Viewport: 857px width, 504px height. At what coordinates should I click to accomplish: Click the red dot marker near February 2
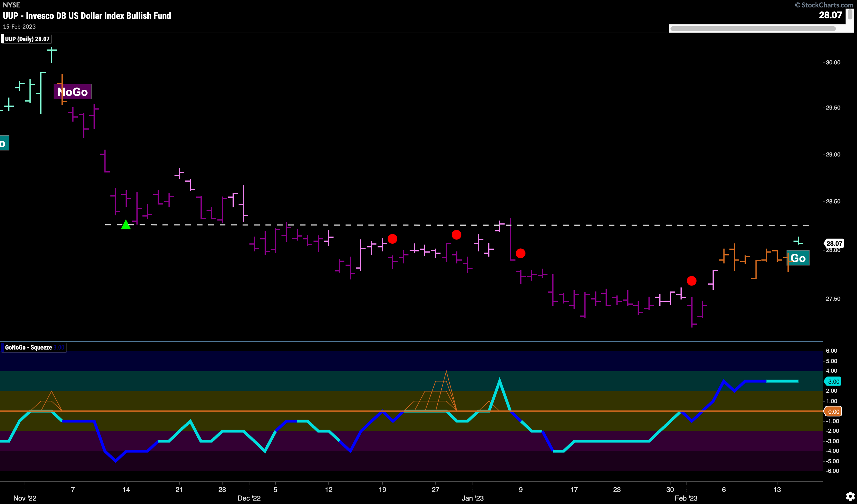(691, 281)
